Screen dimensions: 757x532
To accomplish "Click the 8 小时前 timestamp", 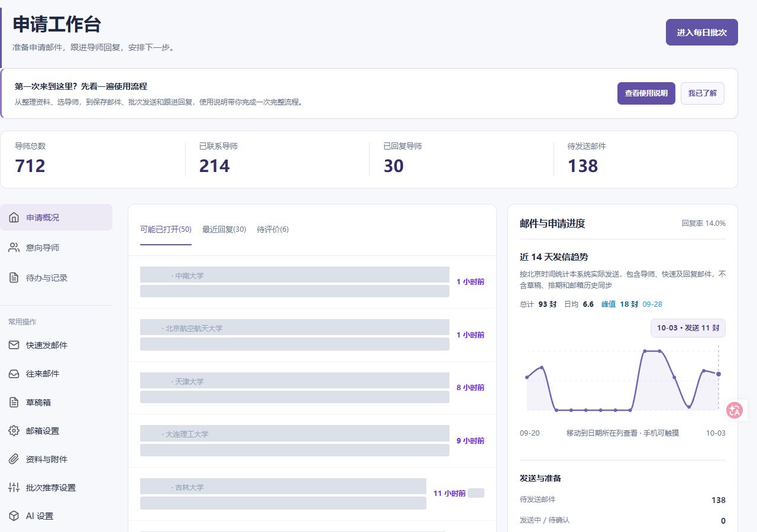I will [x=470, y=388].
